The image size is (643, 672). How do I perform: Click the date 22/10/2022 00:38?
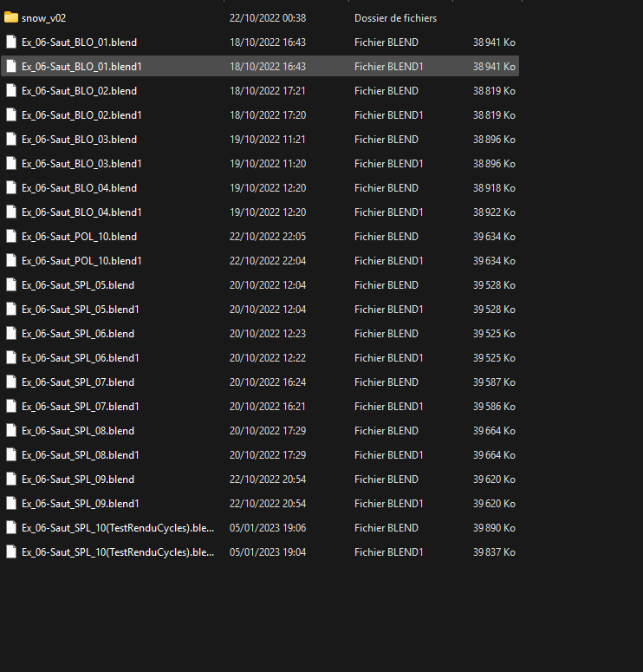click(268, 18)
